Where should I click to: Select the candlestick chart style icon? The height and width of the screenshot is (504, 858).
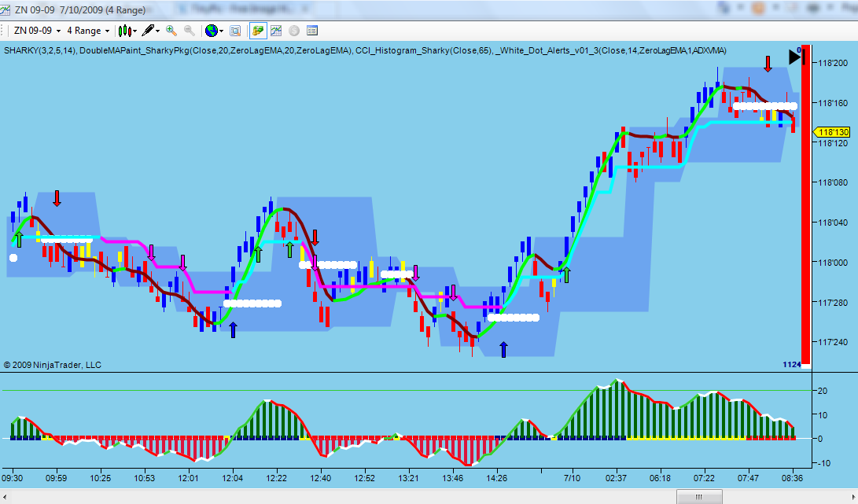tap(125, 31)
